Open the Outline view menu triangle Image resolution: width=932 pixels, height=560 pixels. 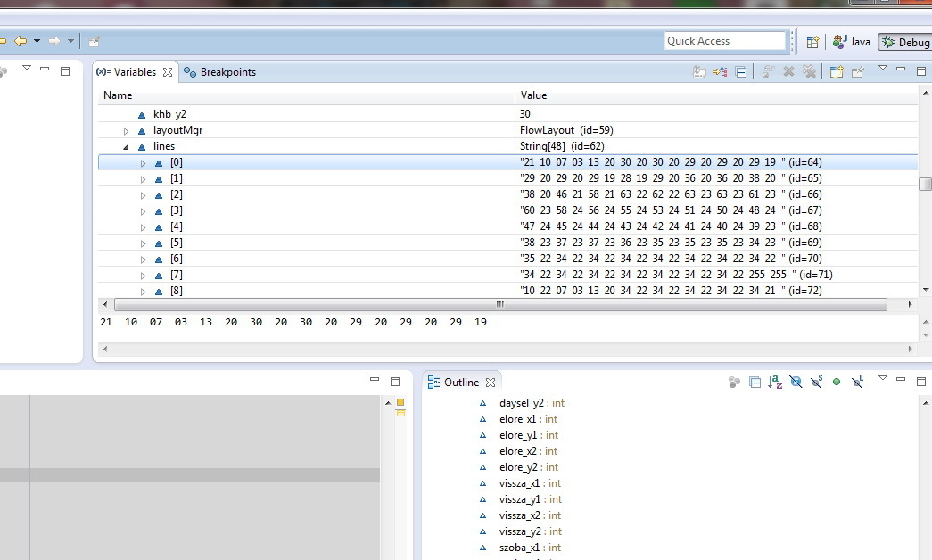tap(883, 378)
